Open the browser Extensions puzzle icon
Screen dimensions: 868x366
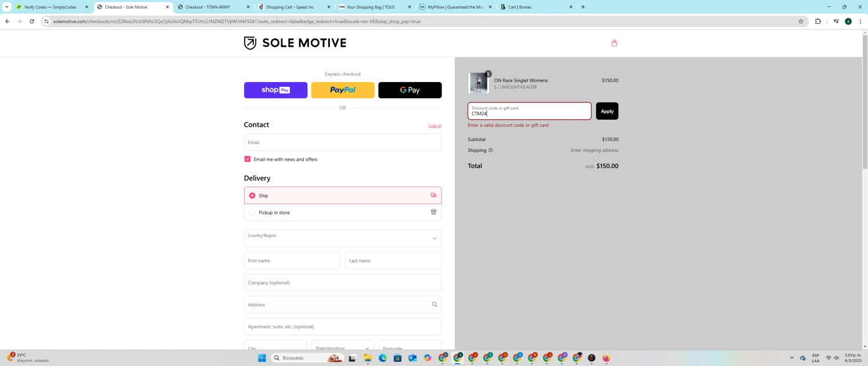(x=818, y=21)
